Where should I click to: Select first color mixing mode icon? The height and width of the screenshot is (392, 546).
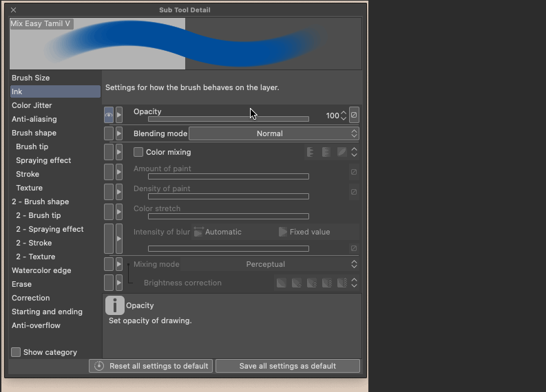pos(311,152)
